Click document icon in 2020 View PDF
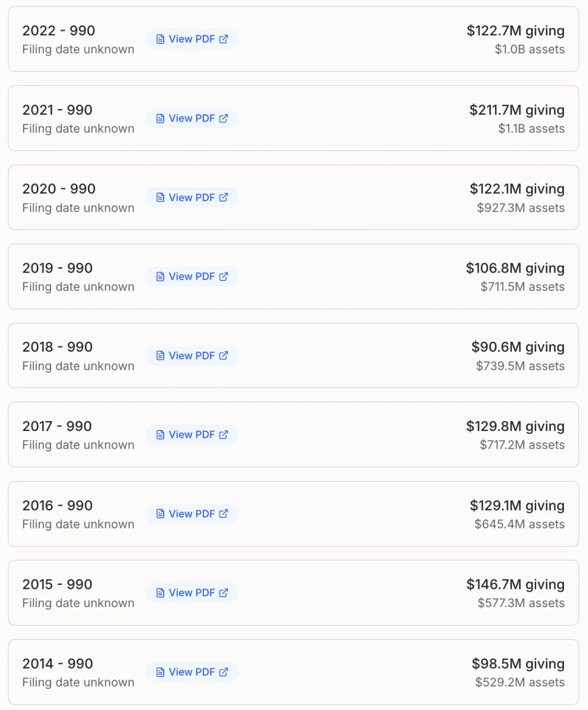588x710 pixels. [160, 198]
